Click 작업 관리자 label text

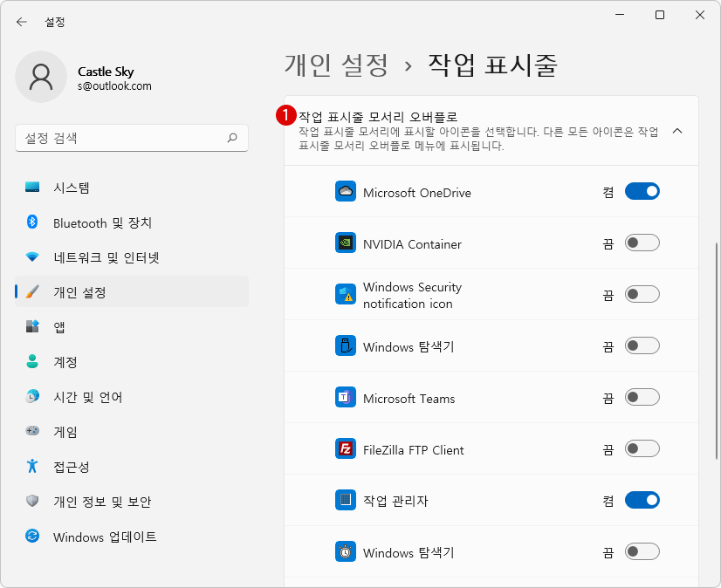click(x=395, y=501)
